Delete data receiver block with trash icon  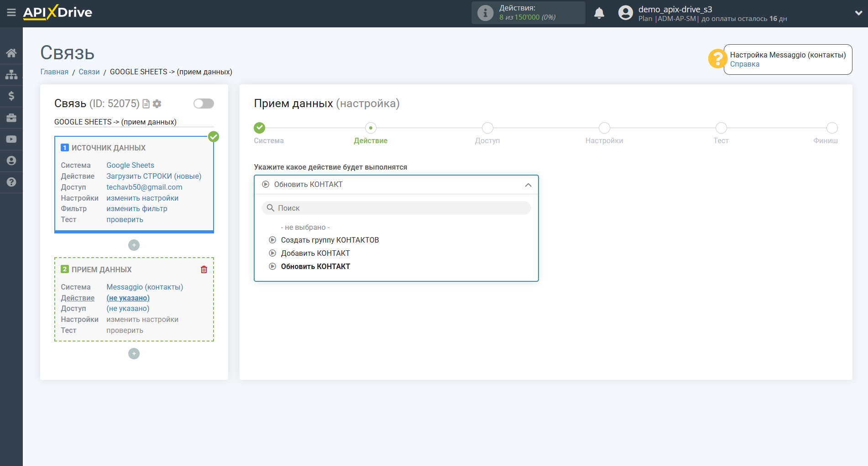click(204, 269)
